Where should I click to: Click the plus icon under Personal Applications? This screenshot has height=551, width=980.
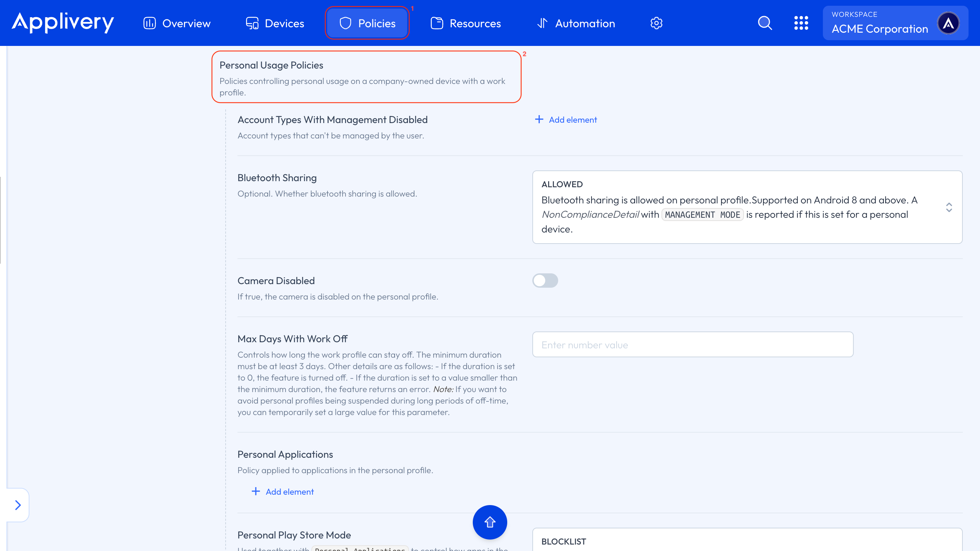256,491
